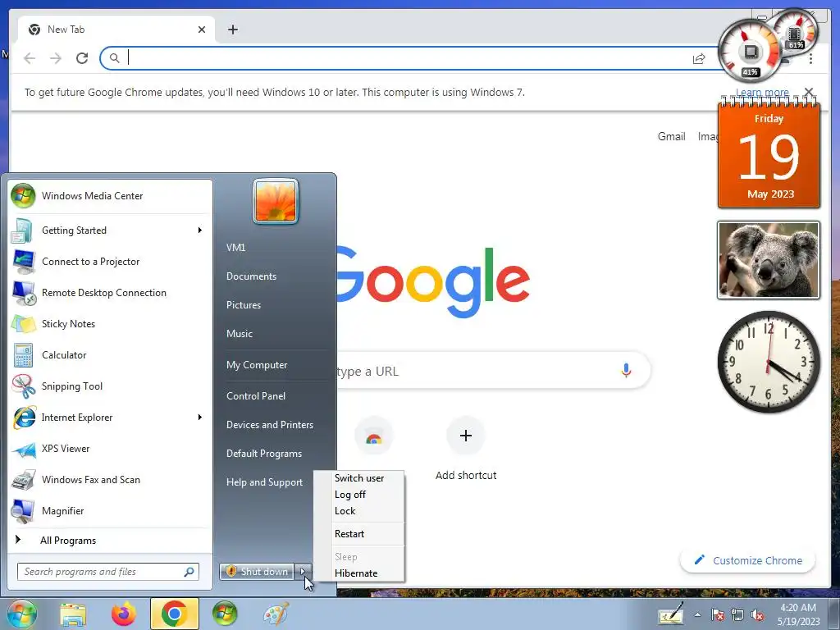840x630 pixels.
Task: Launch Remote Desktop Connection
Action: pyautogui.click(x=110, y=293)
